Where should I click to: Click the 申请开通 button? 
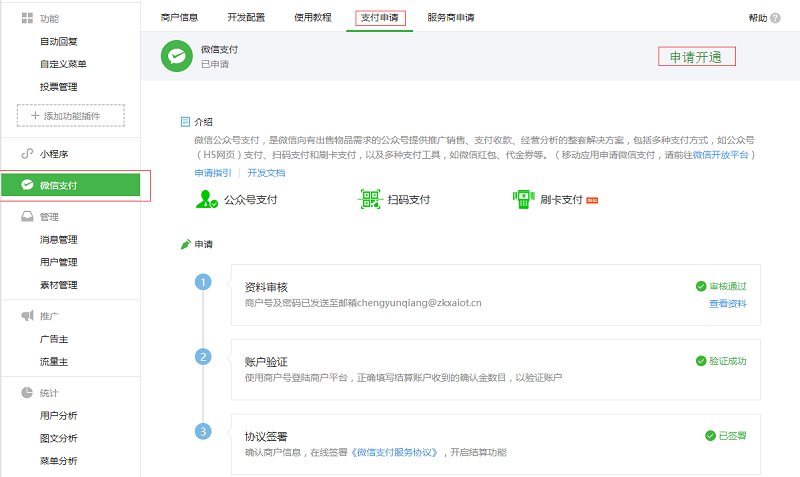696,57
